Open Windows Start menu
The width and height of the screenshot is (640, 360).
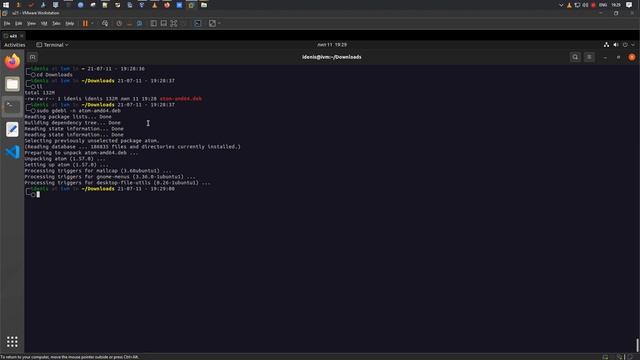6,5
